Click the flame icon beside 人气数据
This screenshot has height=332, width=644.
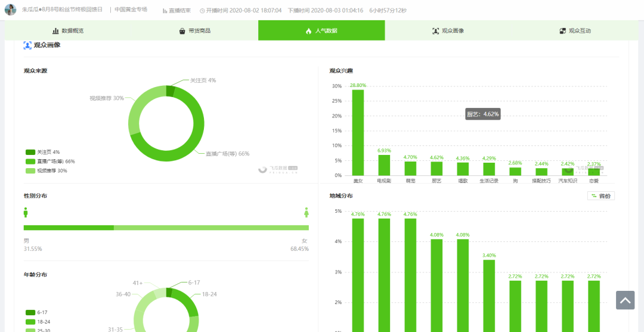coord(309,31)
